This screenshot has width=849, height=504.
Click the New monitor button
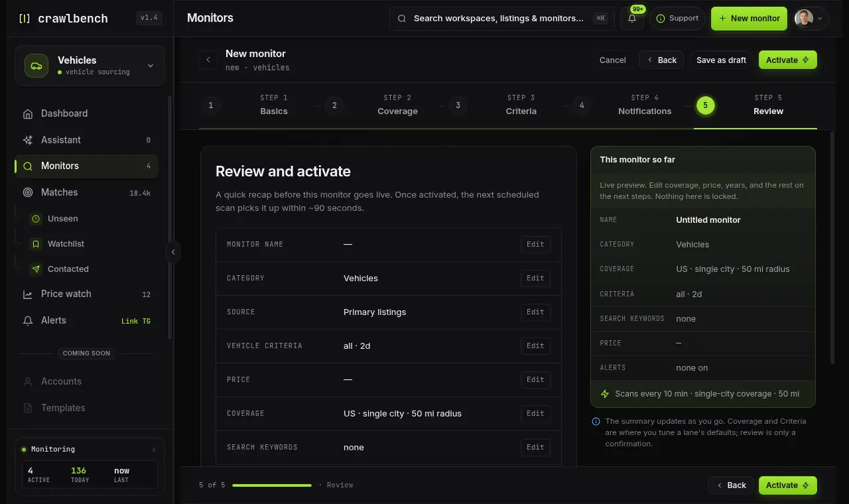[x=749, y=19]
